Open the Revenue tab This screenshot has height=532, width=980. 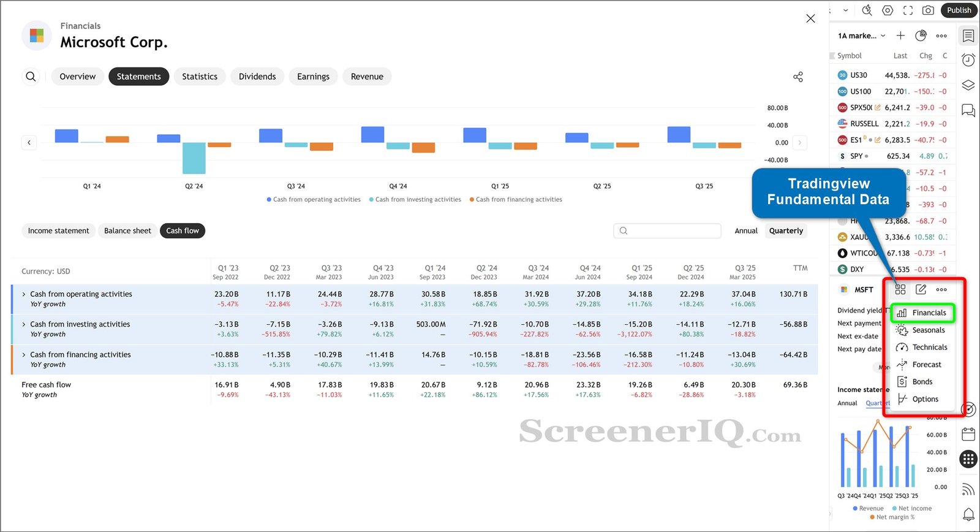367,77
